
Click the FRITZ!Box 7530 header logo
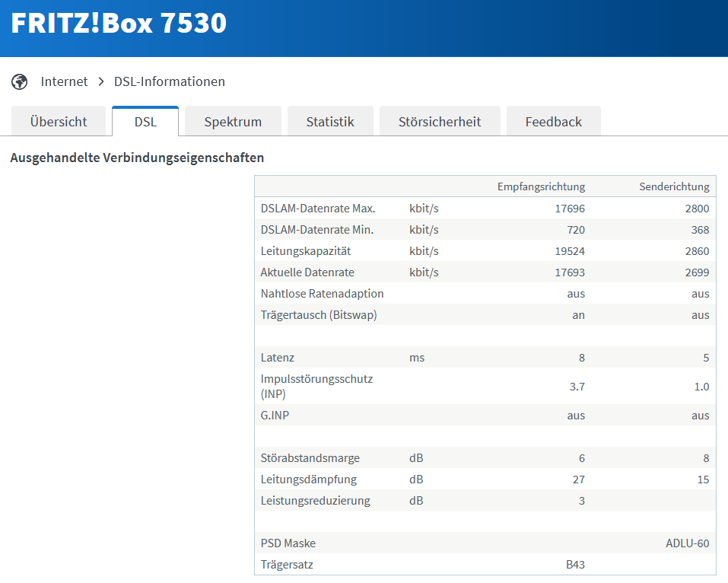click(x=119, y=24)
